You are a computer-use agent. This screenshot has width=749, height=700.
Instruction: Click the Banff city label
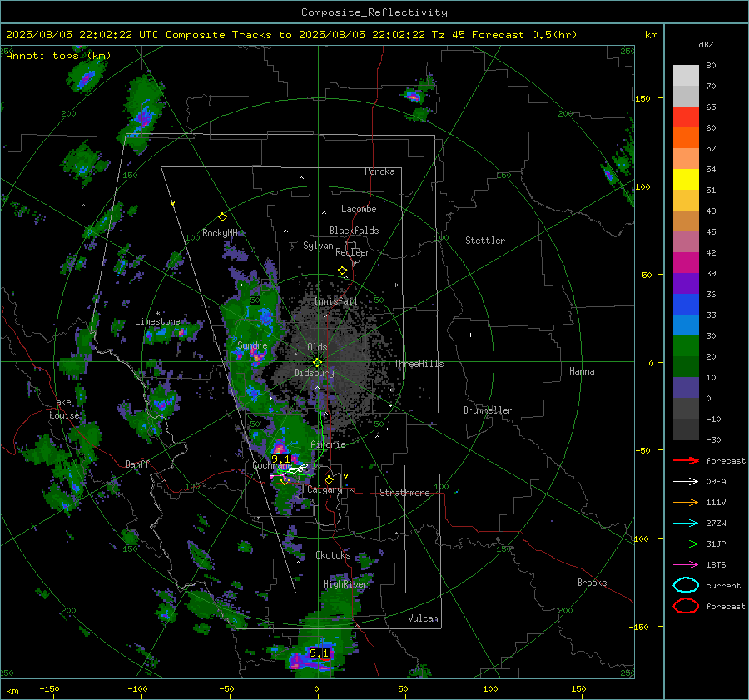[137, 464]
